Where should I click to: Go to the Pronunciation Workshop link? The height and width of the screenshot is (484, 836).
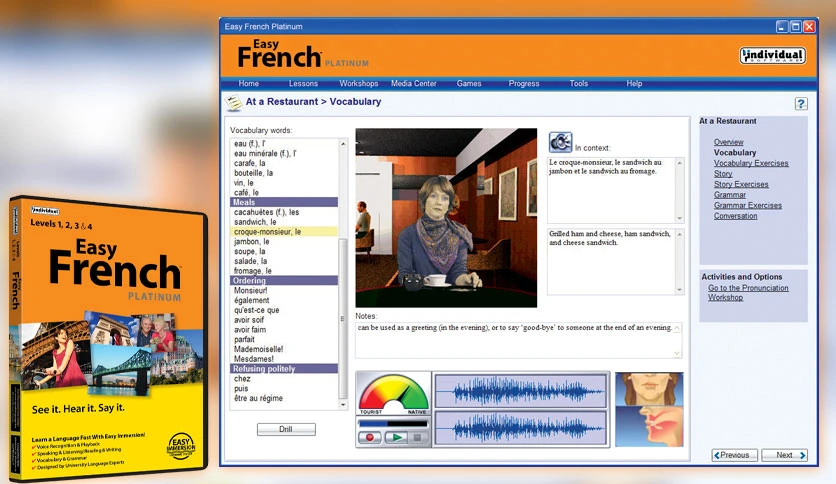pyautogui.click(x=748, y=293)
